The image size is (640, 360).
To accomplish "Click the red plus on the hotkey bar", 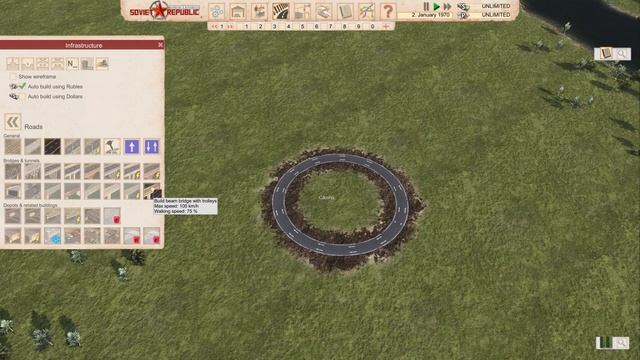I will [386, 26].
